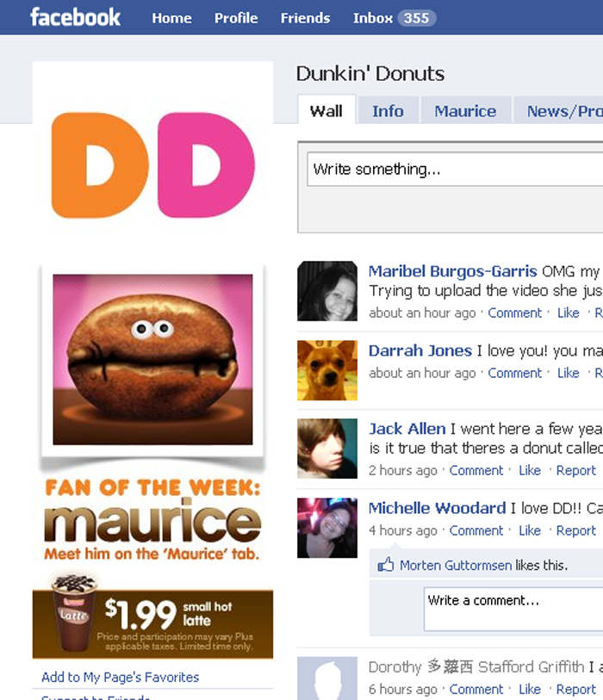The width and height of the screenshot is (603, 700).
Task: Click Michelle Woodard's profile picture
Action: pyautogui.click(x=327, y=528)
